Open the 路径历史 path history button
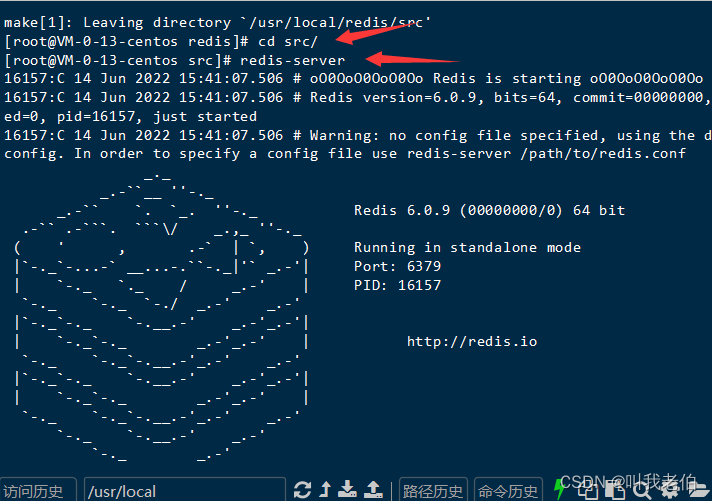 [x=433, y=490]
